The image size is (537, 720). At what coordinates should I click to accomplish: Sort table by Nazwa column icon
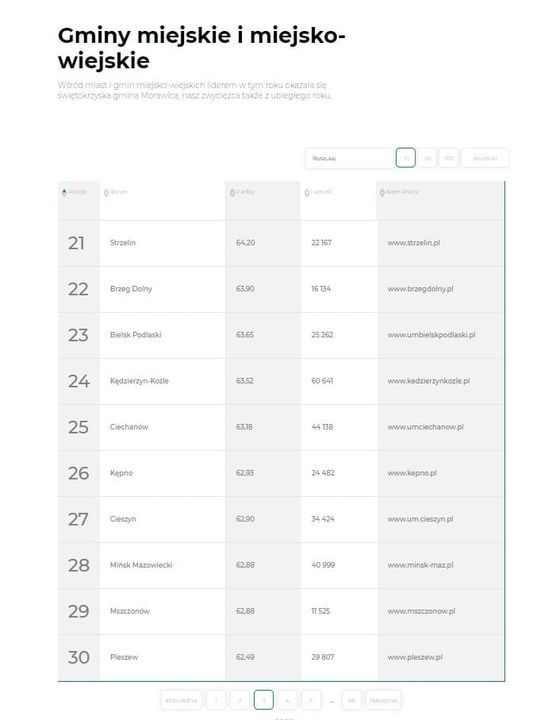click(106, 193)
